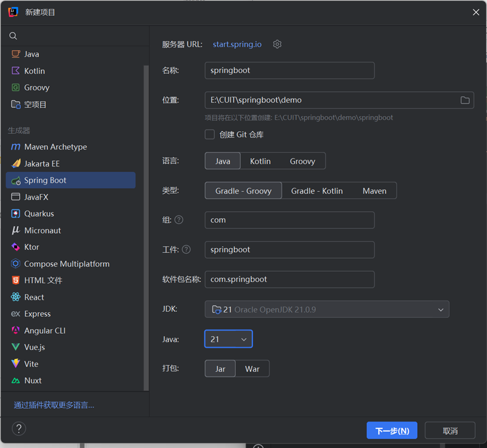Viewport: 487px width, 448px height.
Task: Select Compose Multiplatform in list
Action: coord(71,264)
